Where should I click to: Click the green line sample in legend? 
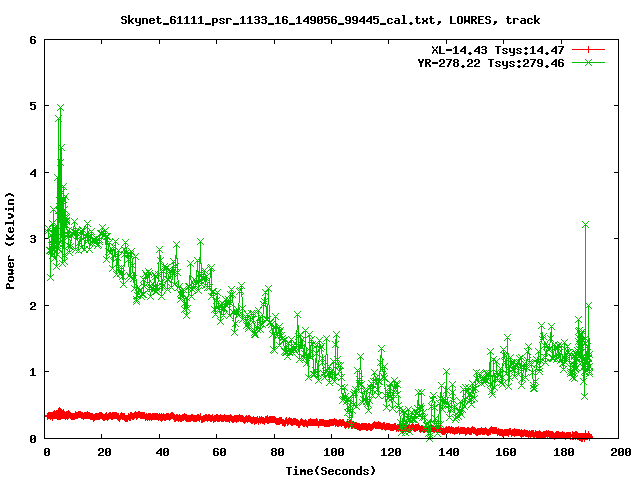point(589,62)
